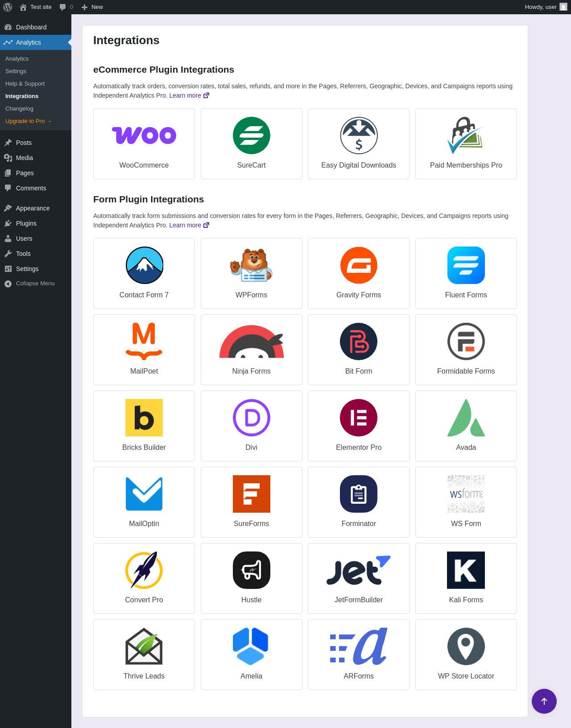
Task: Open the Users menu
Action: point(36,239)
